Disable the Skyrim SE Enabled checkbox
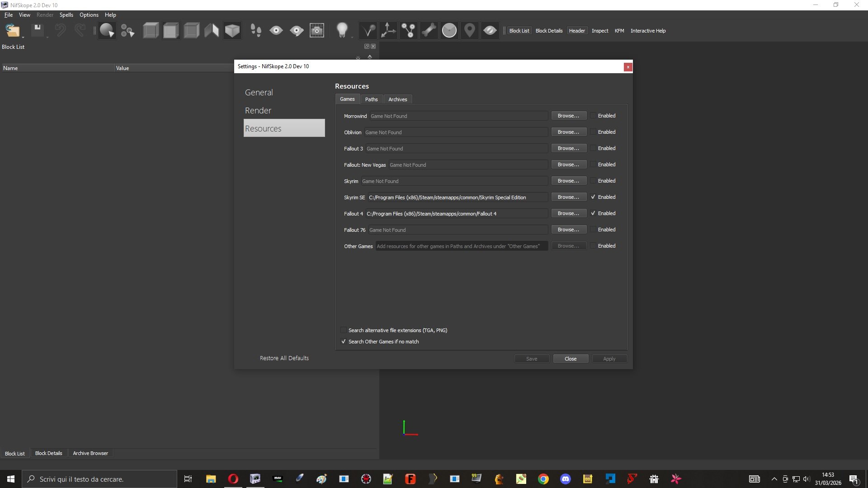 tap(593, 197)
